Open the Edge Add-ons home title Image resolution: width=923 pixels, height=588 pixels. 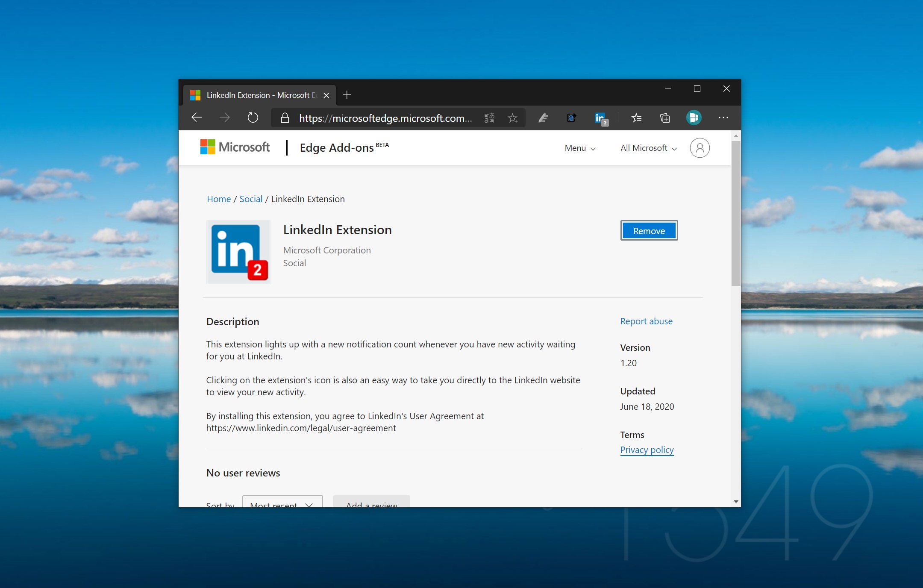click(344, 147)
